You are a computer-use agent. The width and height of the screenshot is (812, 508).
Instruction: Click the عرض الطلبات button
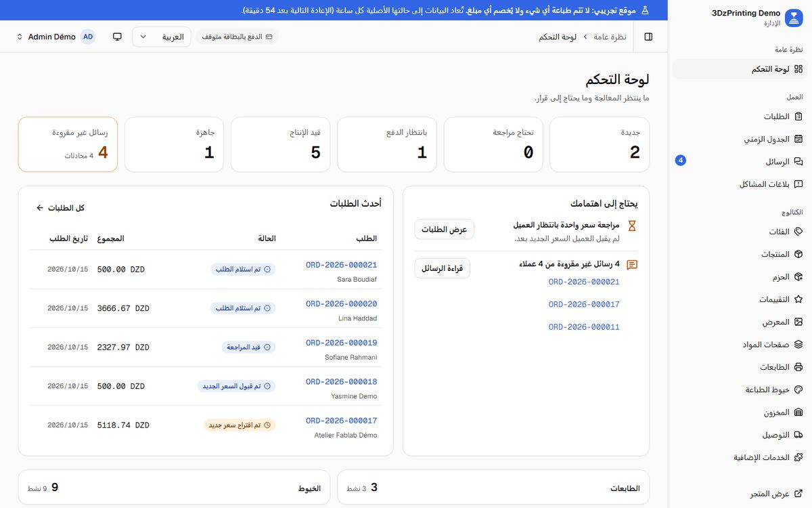coord(445,230)
